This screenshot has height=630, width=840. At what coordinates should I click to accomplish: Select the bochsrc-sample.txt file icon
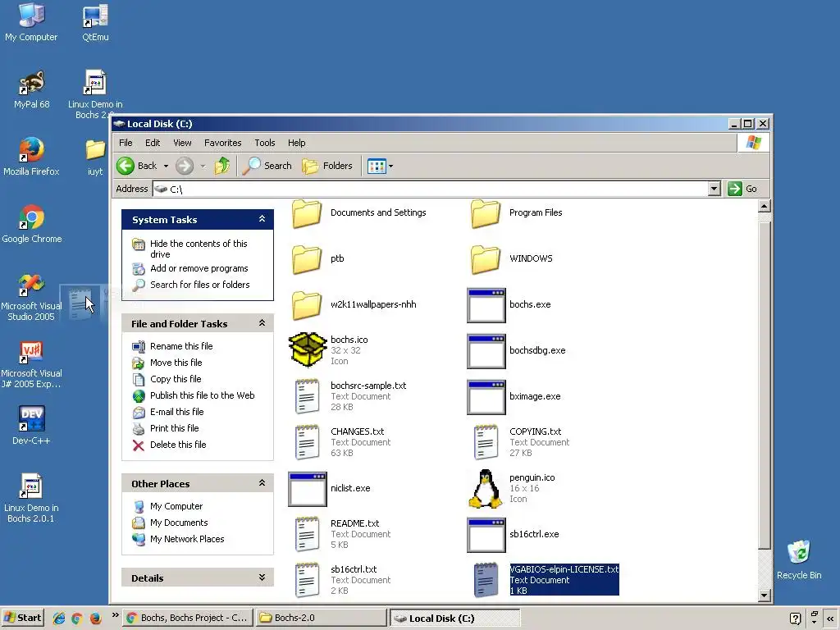tap(308, 396)
